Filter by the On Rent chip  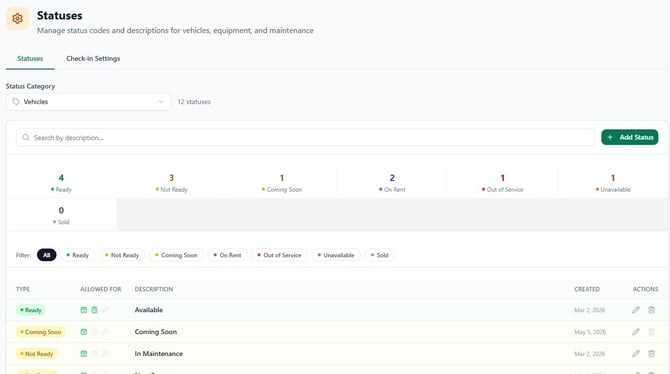point(227,255)
